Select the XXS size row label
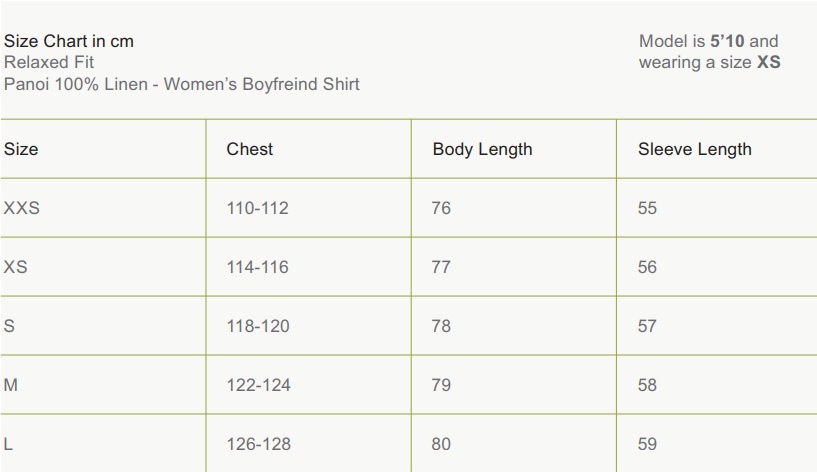The width and height of the screenshot is (817, 472). pyautogui.click(x=22, y=208)
